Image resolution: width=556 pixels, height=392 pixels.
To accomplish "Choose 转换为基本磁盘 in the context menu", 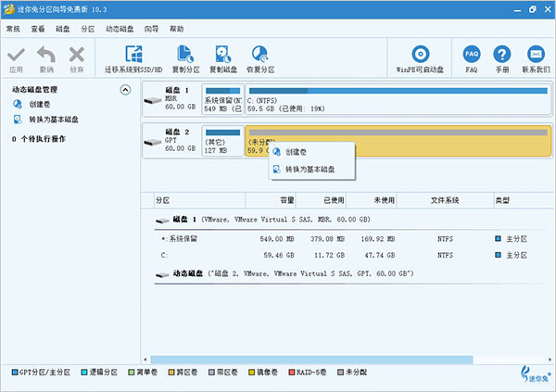I will coord(312,170).
